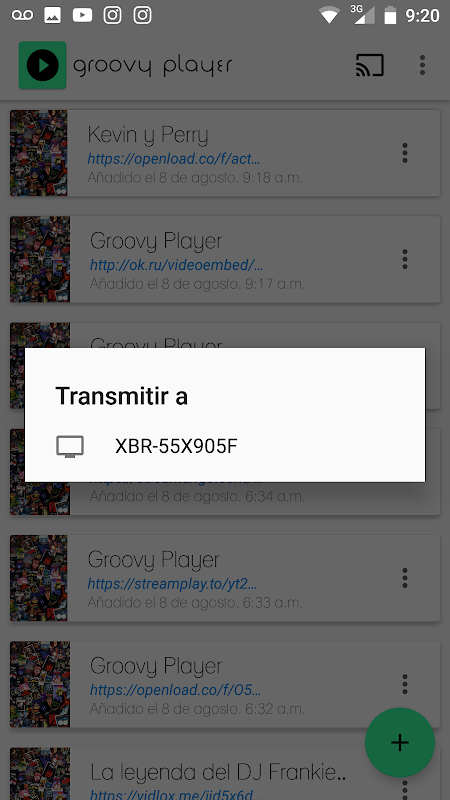The height and width of the screenshot is (800, 450).
Task: Open options for the 6:32 a.m. entry
Action: tap(405, 684)
